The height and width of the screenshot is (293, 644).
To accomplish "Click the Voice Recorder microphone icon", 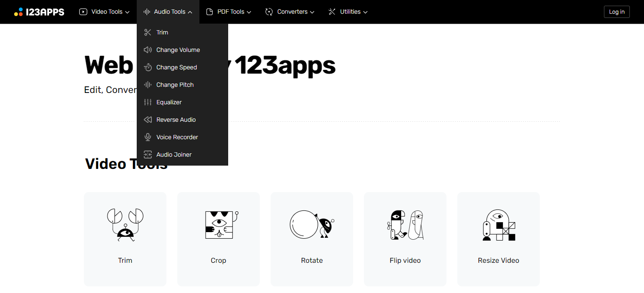I will click(148, 137).
